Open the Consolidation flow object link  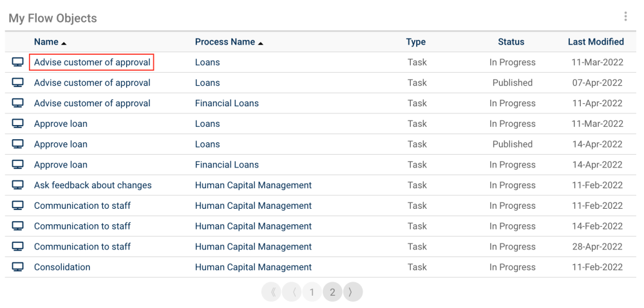coord(62,267)
